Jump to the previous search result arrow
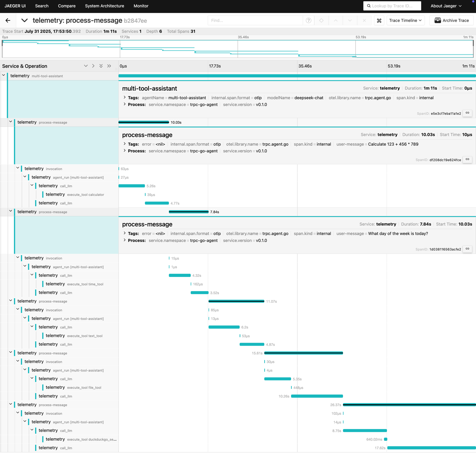Viewport: 476px width, 464px height. 336,20
